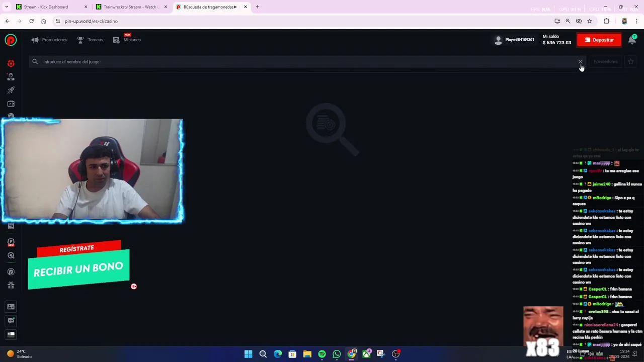Click the install app icon in address bar
Screen dimensions: 644x362
click(x=557, y=21)
